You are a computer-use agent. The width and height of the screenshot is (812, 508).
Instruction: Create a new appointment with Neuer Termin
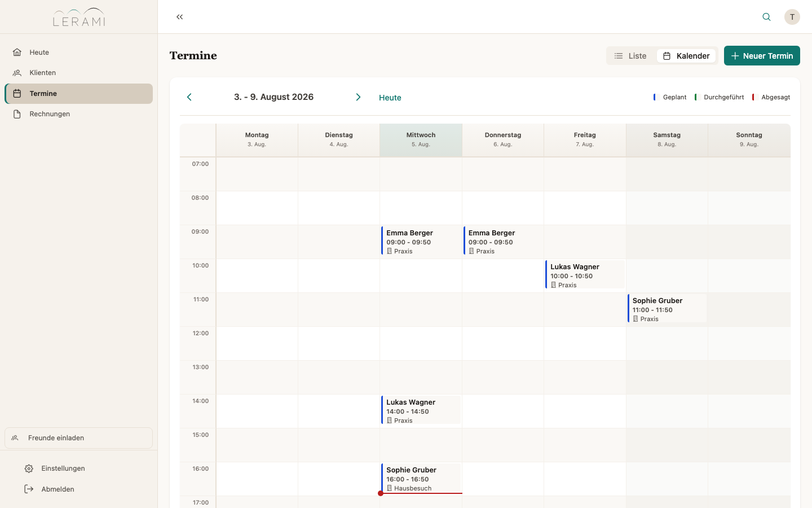pos(762,56)
